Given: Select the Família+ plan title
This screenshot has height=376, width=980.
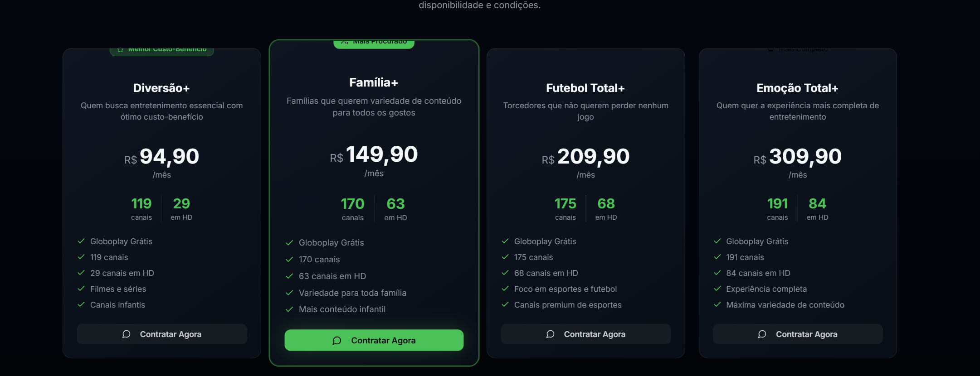Looking at the screenshot, I should click(x=374, y=82).
